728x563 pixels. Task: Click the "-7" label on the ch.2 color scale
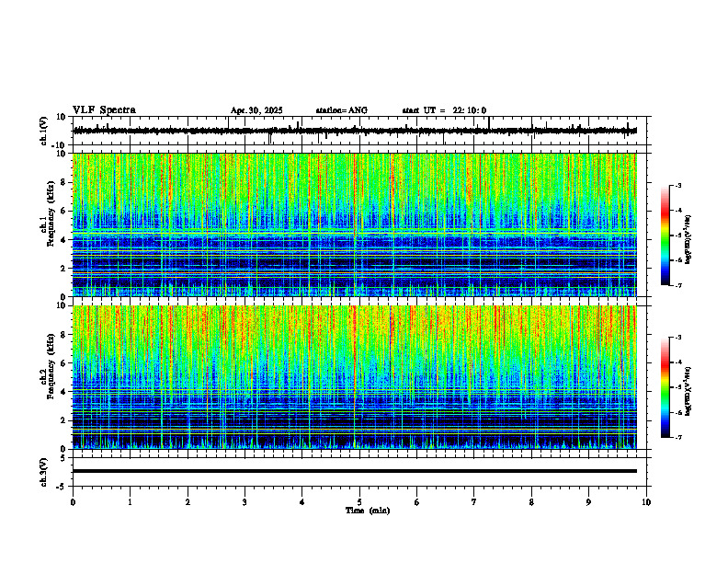pyautogui.click(x=677, y=438)
